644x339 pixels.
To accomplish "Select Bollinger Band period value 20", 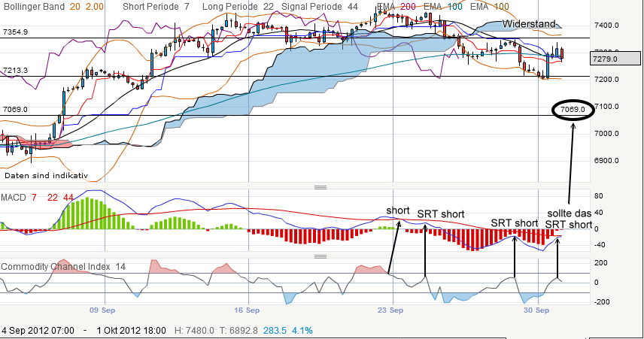I will pos(74,7).
